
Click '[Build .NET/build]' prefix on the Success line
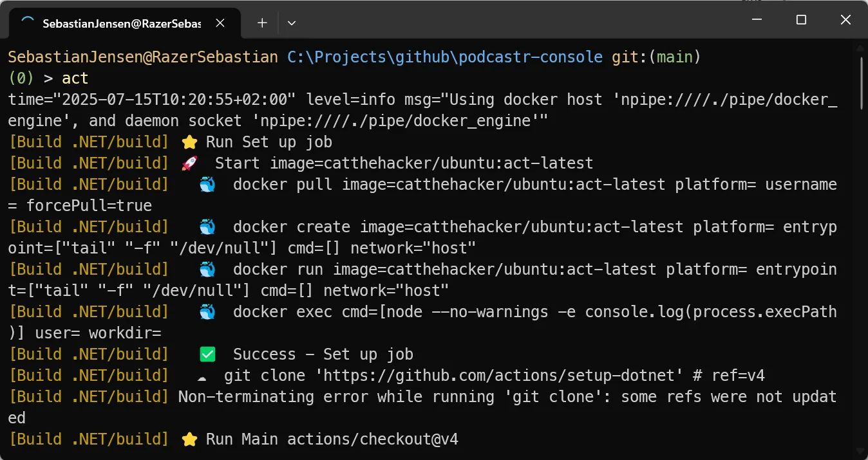click(89, 354)
